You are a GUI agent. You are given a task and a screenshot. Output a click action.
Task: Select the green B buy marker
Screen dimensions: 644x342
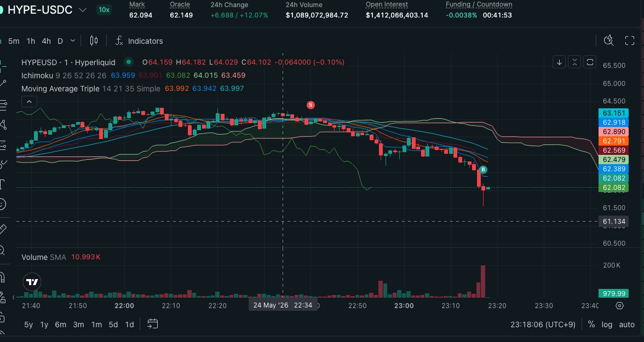(x=483, y=170)
